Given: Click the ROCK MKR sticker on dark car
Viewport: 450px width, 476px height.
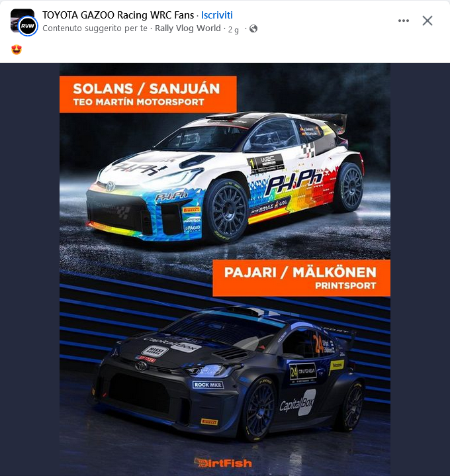Looking at the screenshot, I should click(x=208, y=385).
